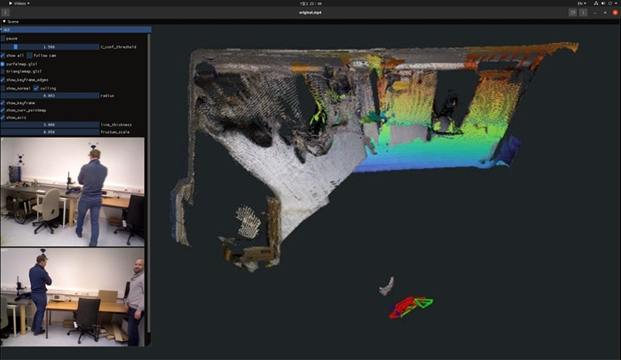Click the lower camera frame with two people

click(x=73, y=297)
